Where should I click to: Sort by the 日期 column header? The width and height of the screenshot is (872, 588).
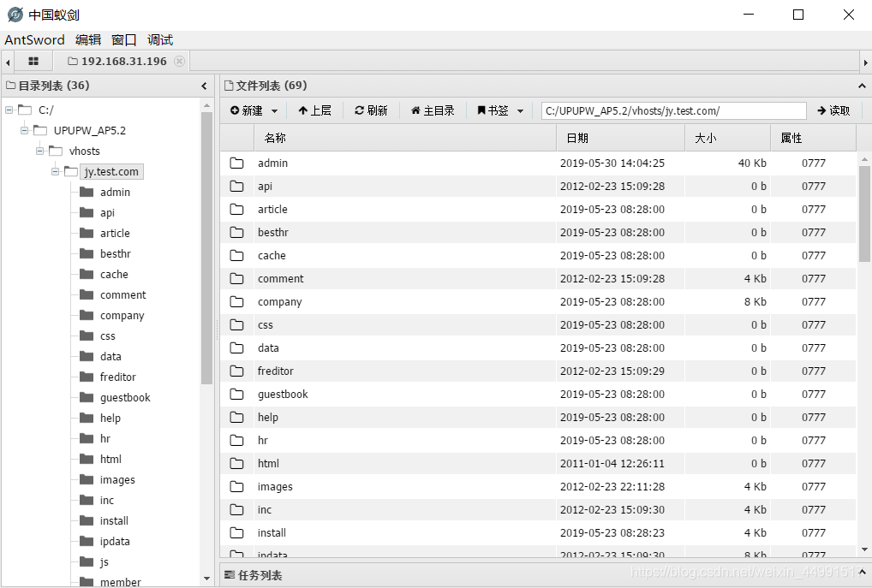pyautogui.click(x=621, y=138)
